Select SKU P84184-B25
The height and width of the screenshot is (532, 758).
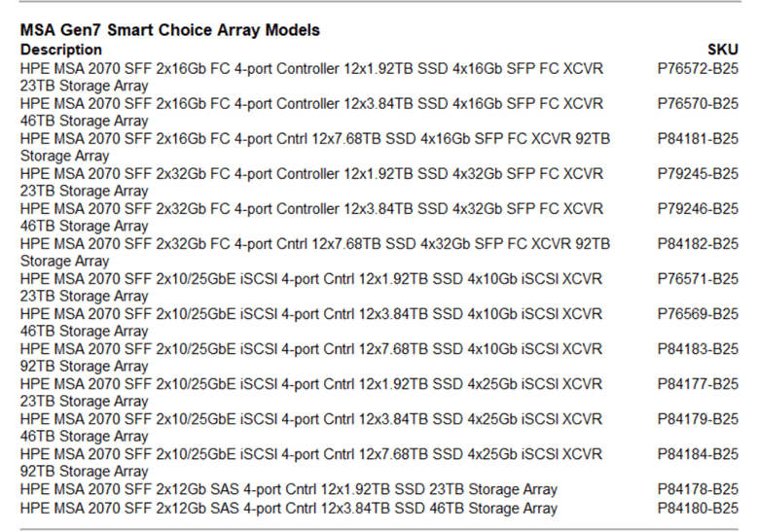tap(698, 454)
